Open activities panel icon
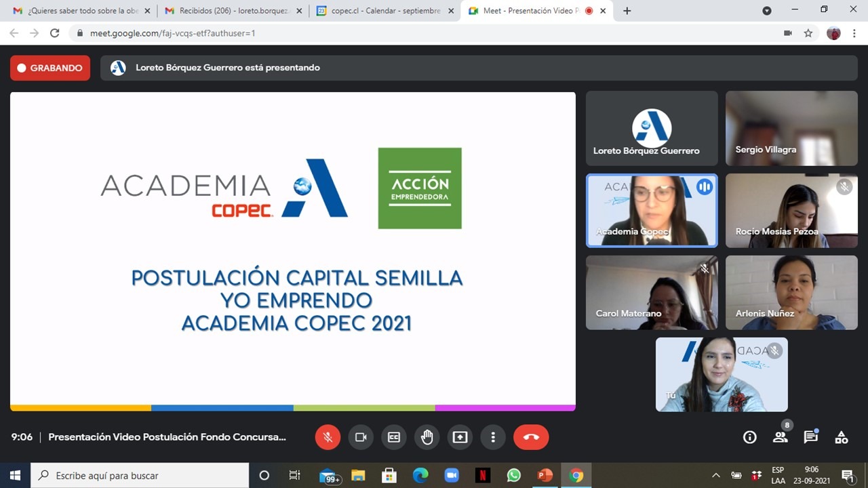This screenshot has height=488, width=868. coord(842,437)
